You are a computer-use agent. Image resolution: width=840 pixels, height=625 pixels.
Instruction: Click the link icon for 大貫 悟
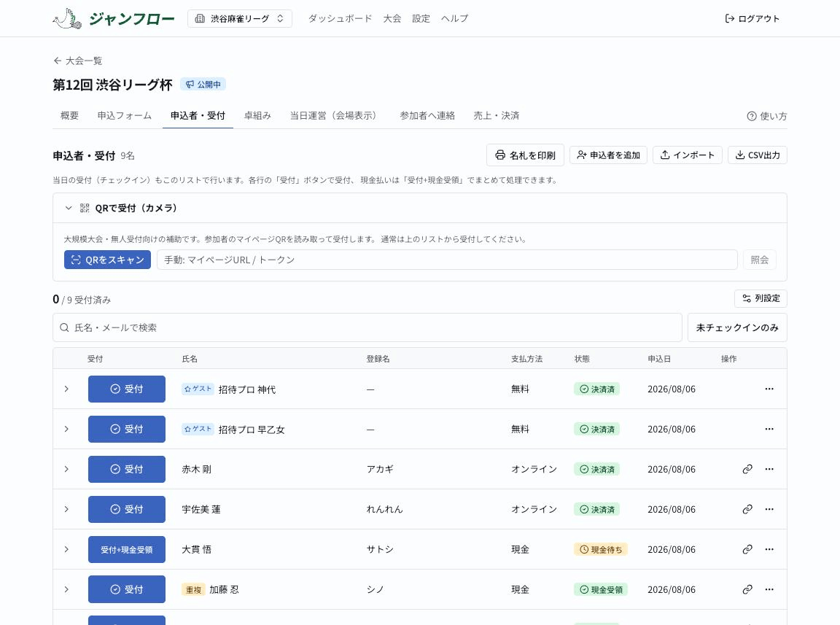747,549
